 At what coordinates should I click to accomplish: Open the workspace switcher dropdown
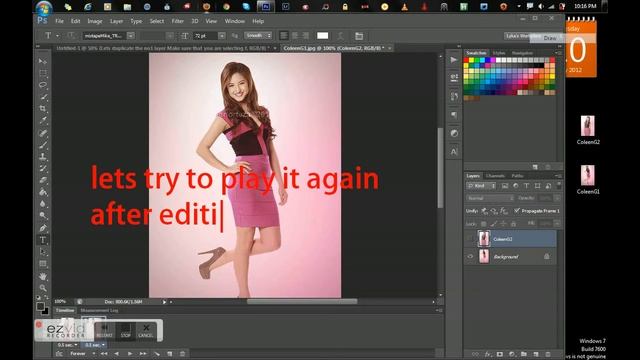click(533, 36)
